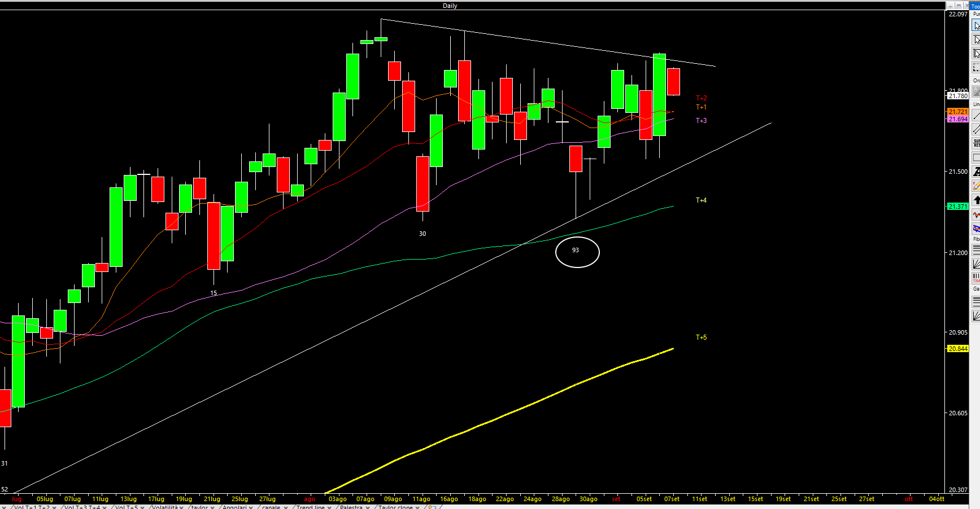
Task: Switch to the Angolari tab
Action: (234, 507)
